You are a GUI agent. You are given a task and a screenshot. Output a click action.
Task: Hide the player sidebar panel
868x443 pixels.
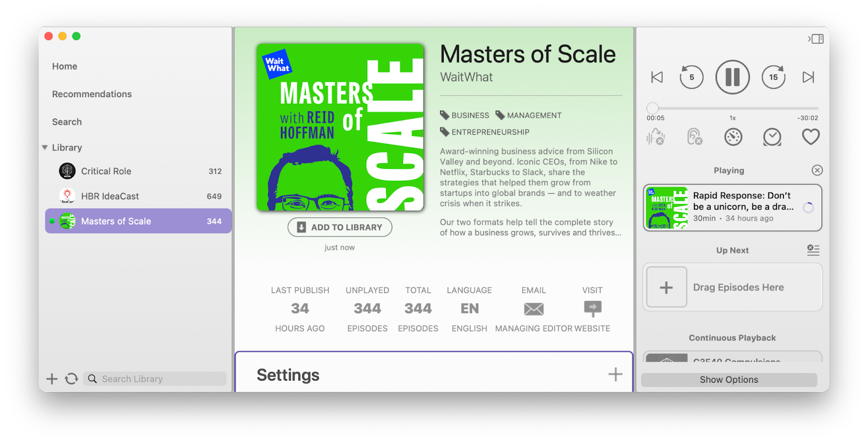[x=816, y=39]
